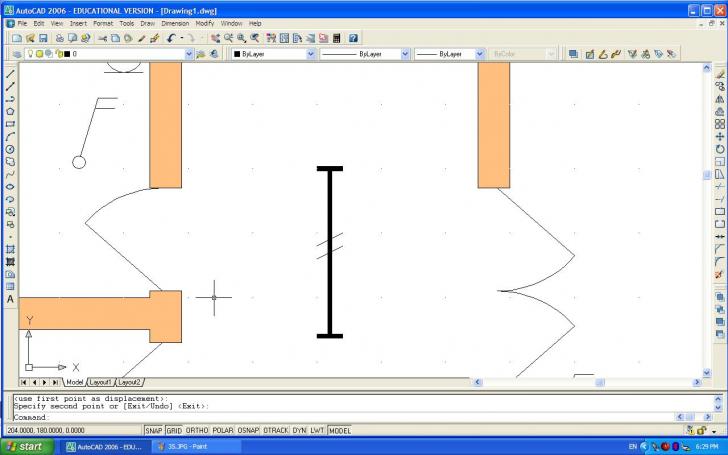This screenshot has width=728, height=455.
Task: Open the QuickCalc calculator icon
Action: tap(337, 38)
